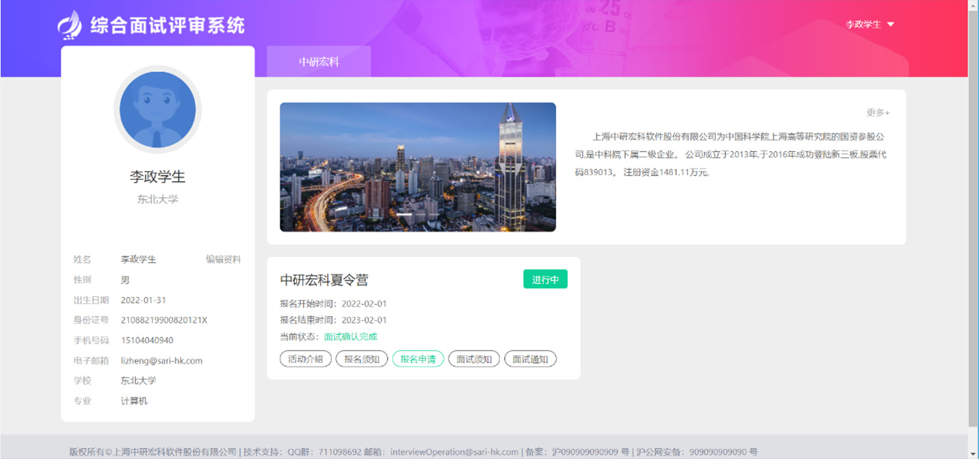
Task: Open the 面试须知 button
Action: tap(474, 359)
